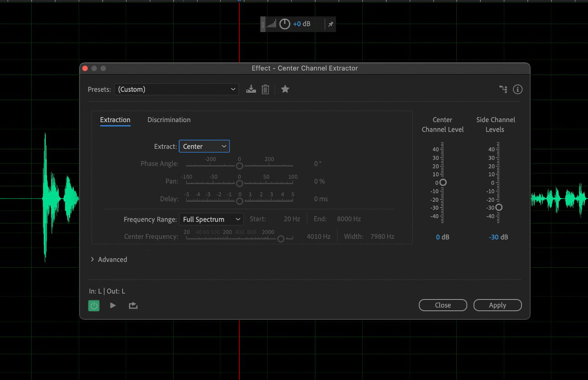
Task: Play a preview of the effect
Action: (x=113, y=305)
